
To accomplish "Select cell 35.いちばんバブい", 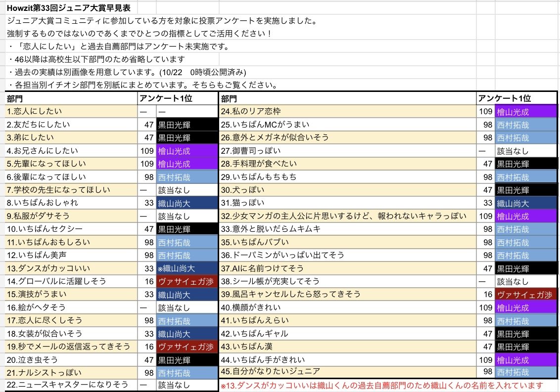I will coord(347,242).
